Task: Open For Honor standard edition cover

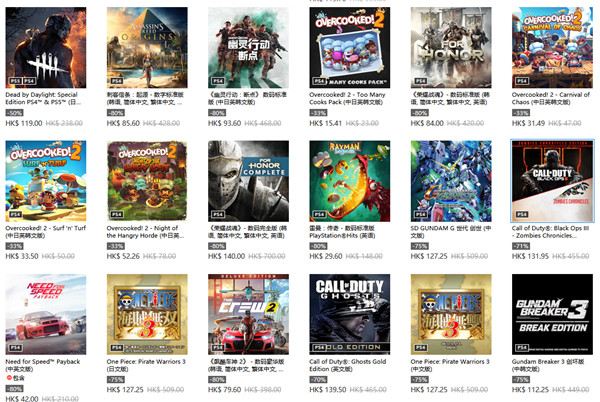Action: [451, 47]
